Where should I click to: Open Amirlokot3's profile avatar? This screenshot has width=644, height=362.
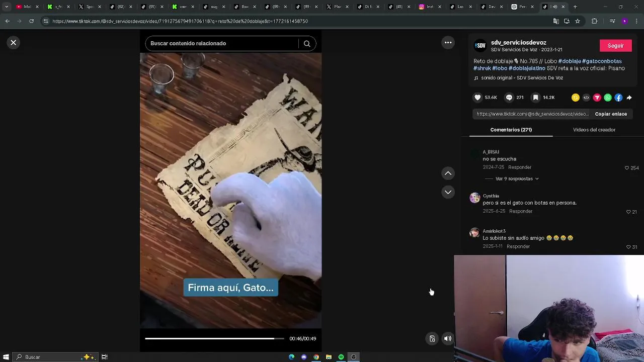pos(474,233)
